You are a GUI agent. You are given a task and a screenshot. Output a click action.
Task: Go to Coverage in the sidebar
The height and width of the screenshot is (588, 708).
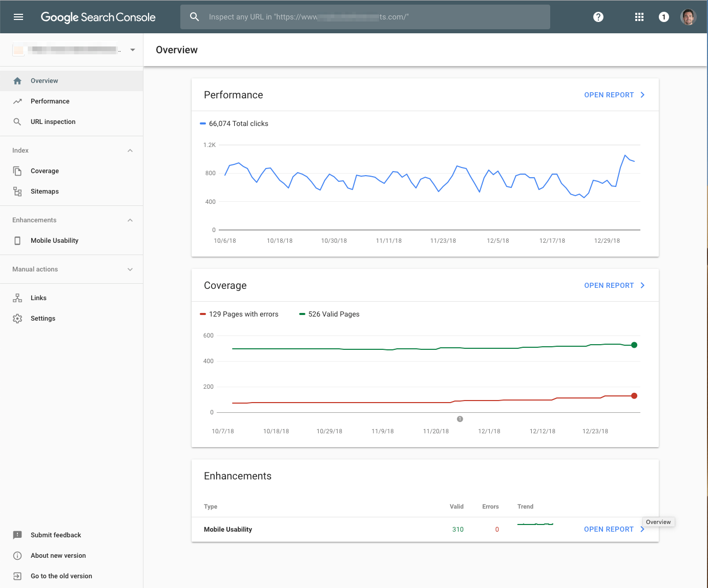point(45,171)
